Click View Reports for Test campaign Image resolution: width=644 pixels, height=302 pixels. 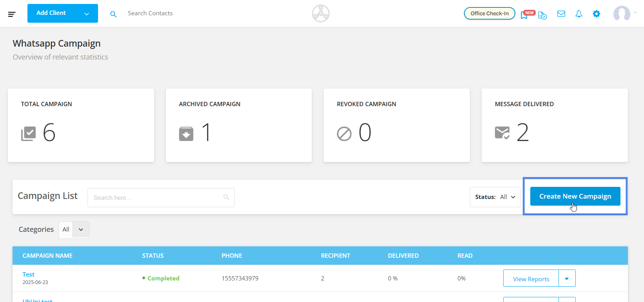531,279
